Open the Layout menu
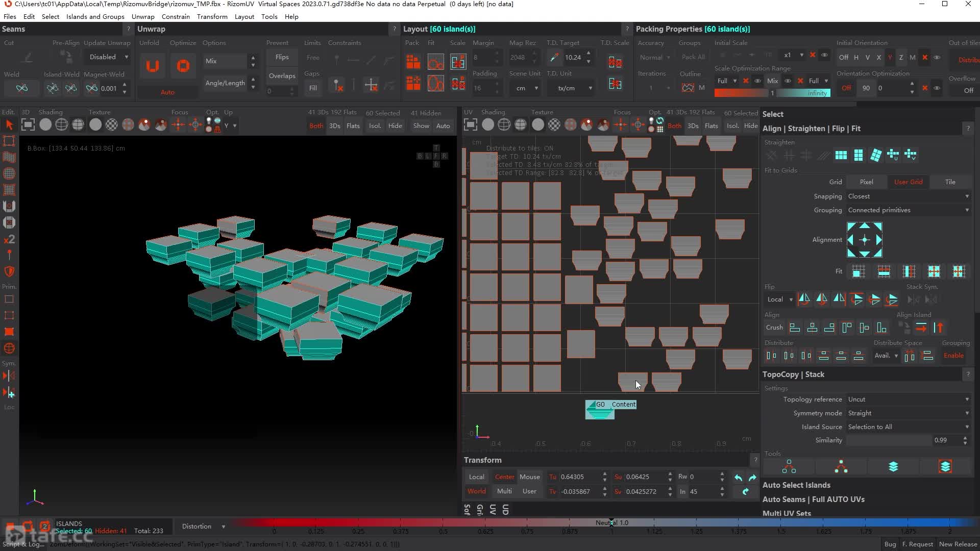Image resolution: width=980 pixels, height=551 pixels. 244,16
